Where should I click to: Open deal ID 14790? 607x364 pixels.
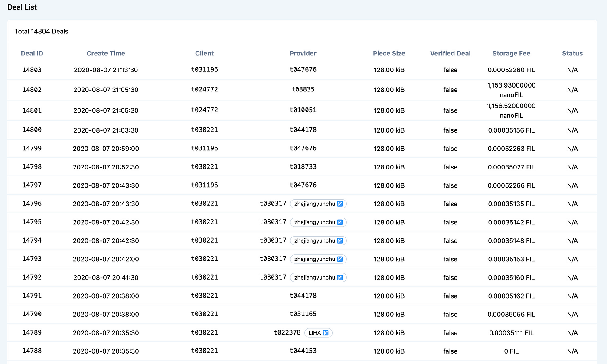click(x=32, y=314)
